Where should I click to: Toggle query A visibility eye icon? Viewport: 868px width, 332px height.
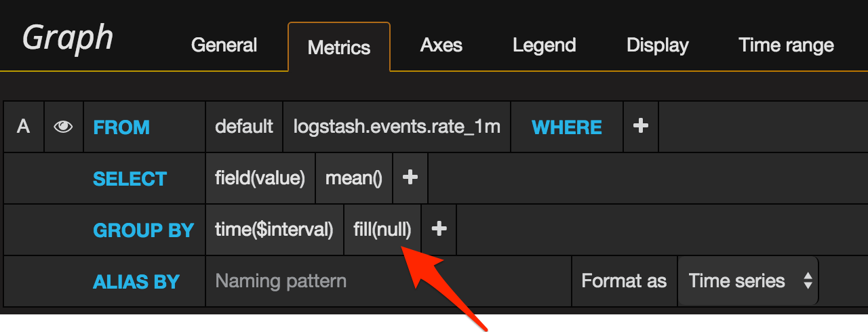pos(63,127)
